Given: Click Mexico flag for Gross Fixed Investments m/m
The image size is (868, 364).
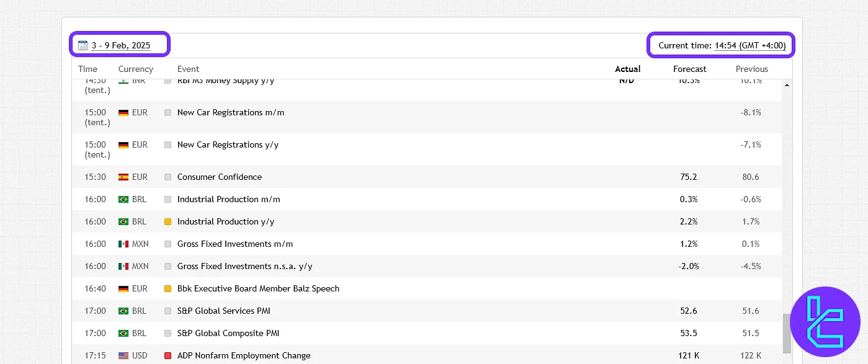Looking at the screenshot, I should click(123, 244).
